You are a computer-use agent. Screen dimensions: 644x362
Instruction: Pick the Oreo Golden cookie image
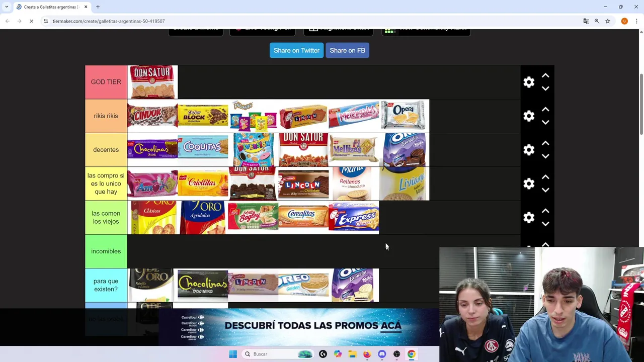(303, 285)
